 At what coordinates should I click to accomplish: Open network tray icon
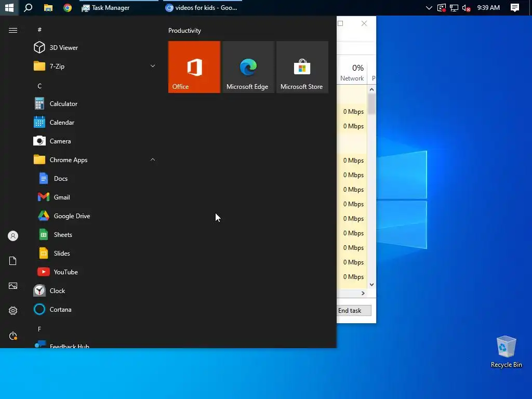[454, 7]
